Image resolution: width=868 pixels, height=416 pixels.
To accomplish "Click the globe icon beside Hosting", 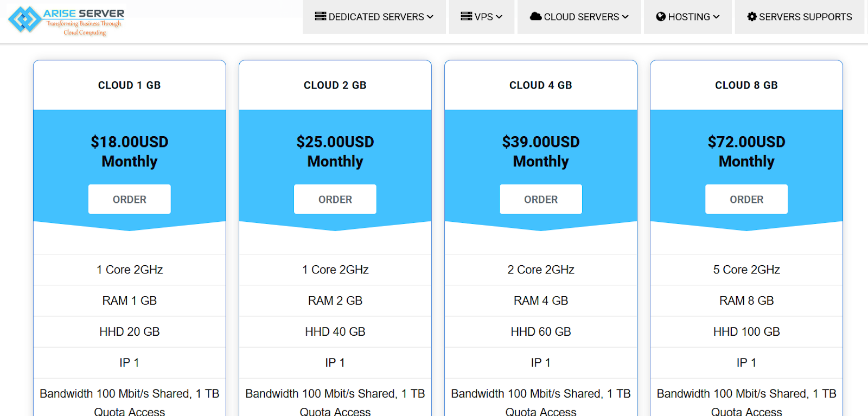I will point(660,17).
